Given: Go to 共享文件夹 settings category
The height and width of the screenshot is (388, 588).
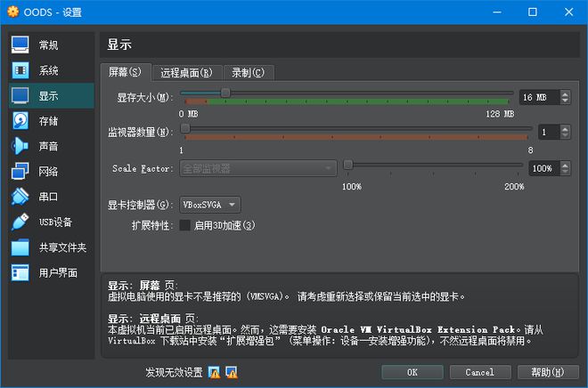Looking at the screenshot, I should click(x=52, y=247).
